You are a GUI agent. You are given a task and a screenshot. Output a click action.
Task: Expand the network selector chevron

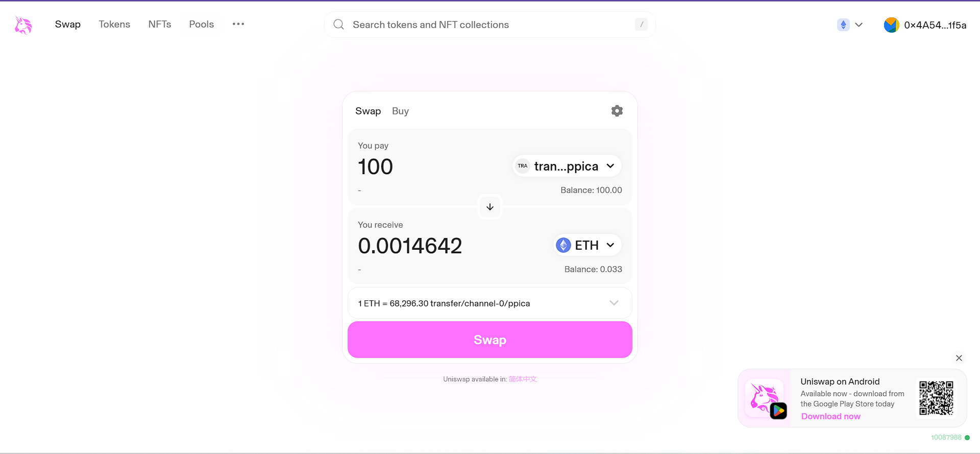(x=859, y=25)
